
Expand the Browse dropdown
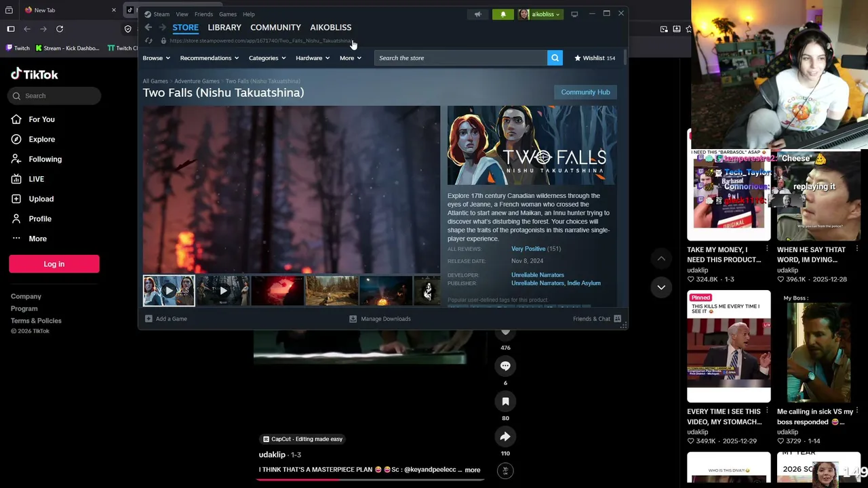point(157,58)
